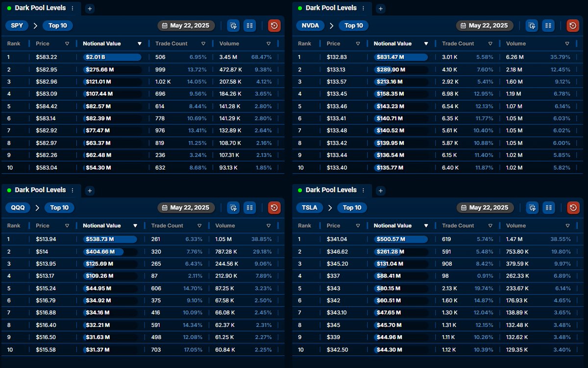Click the chevron arrow after the QQQ pill

pyautogui.click(x=37, y=208)
